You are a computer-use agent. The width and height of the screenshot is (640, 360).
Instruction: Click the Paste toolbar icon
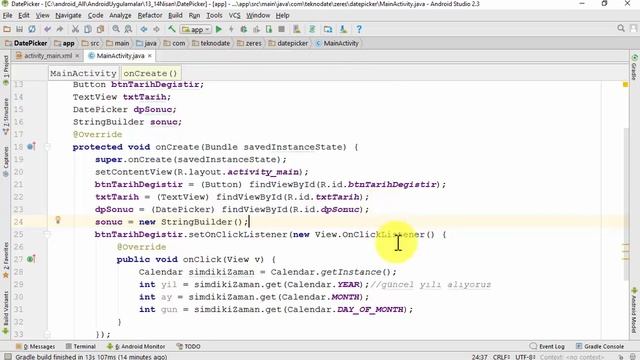point(100,29)
